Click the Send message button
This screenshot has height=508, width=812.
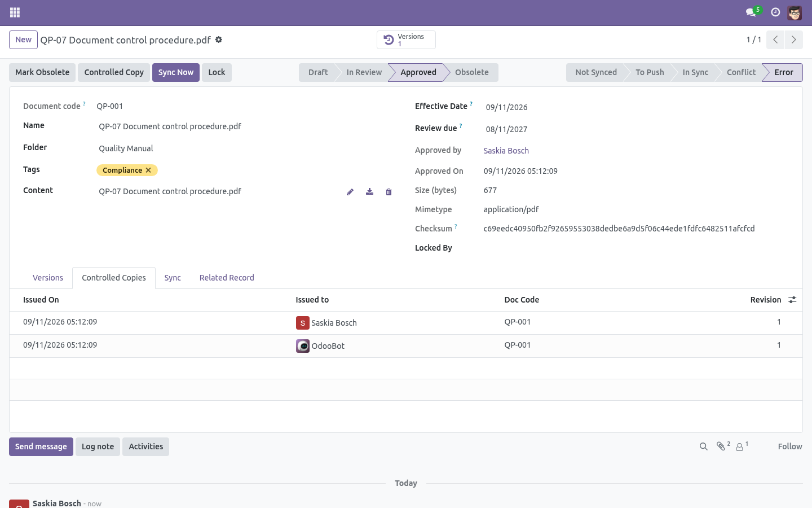(x=41, y=446)
